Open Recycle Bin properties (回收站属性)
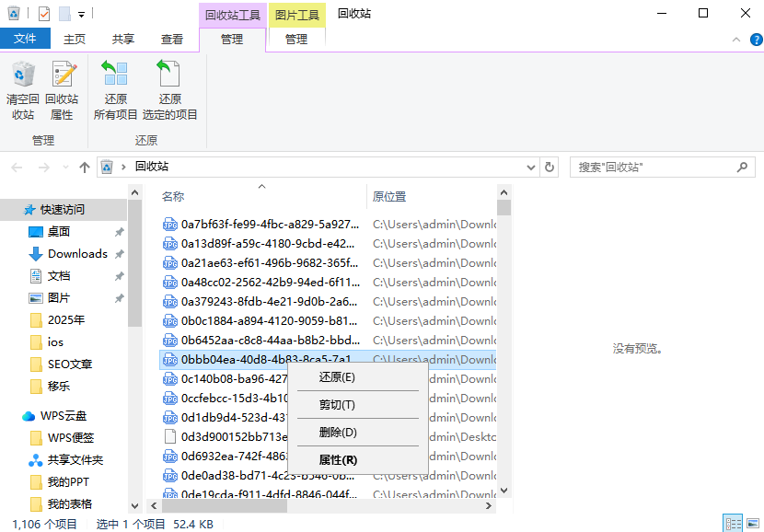This screenshot has height=532, width=764. 62,90
